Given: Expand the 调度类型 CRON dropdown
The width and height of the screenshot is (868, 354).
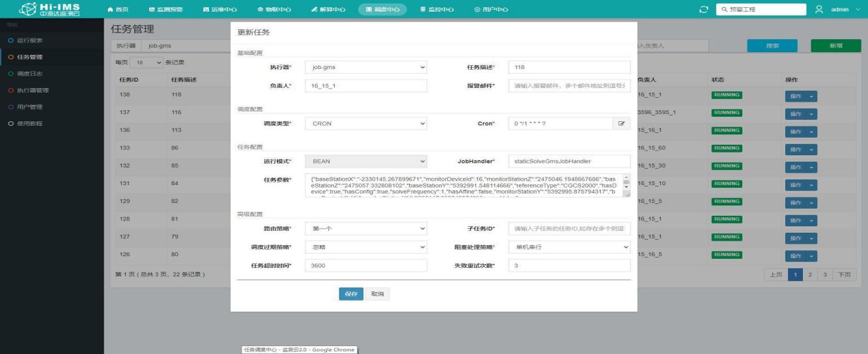Looking at the screenshot, I should click(x=365, y=123).
